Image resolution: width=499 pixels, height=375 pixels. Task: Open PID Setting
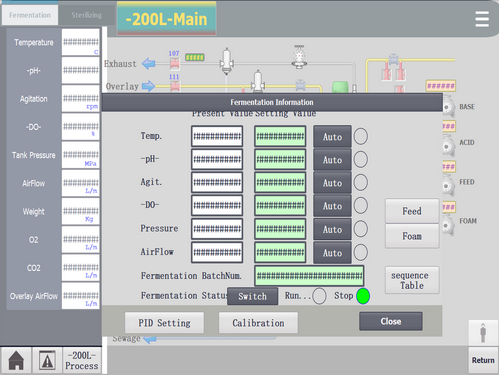point(164,323)
